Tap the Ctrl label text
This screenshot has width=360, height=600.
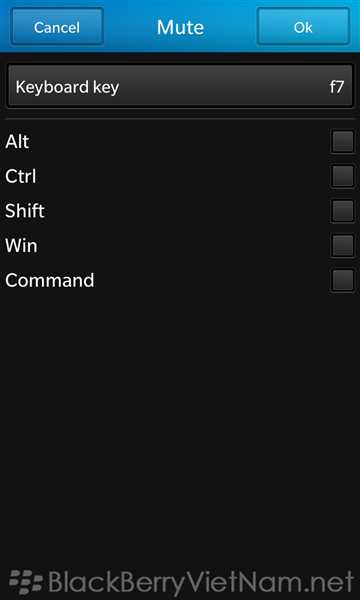pyautogui.click(x=21, y=176)
